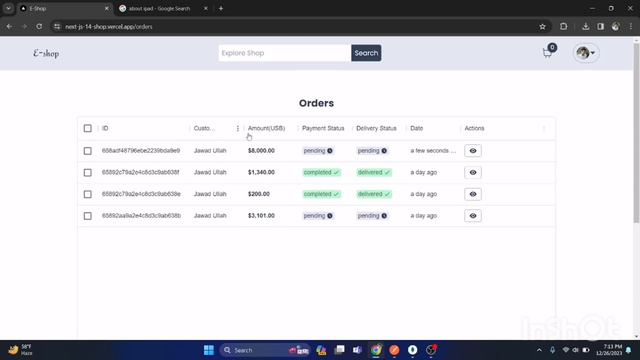The width and height of the screenshot is (640, 360).
Task: Select the $8,000.00 order checkbox
Action: coord(87,151)
